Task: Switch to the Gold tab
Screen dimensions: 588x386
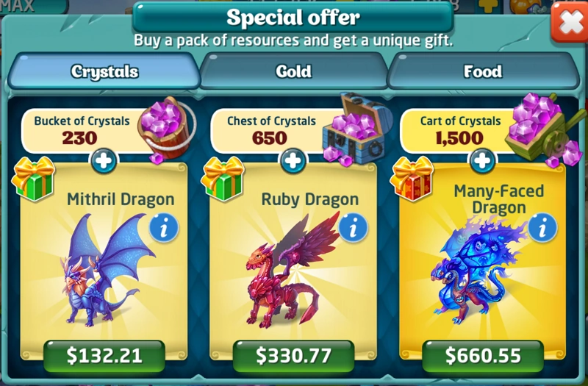Action: coord(293,71)
